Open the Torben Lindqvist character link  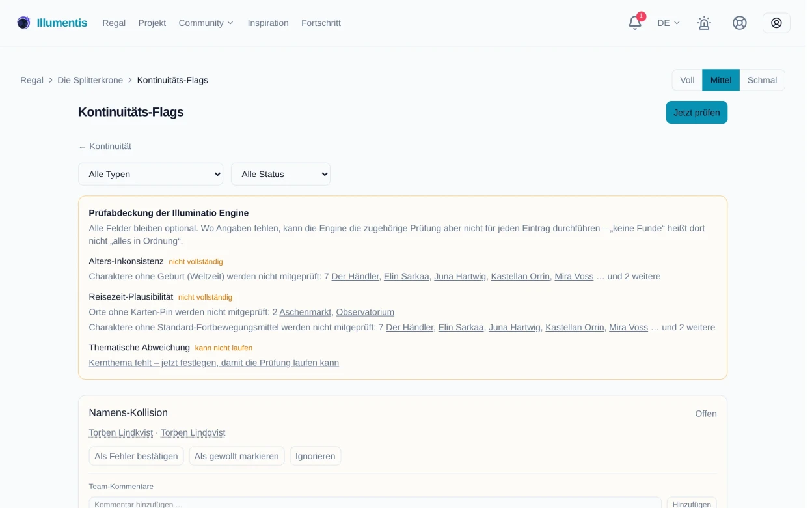click(193, 432)
